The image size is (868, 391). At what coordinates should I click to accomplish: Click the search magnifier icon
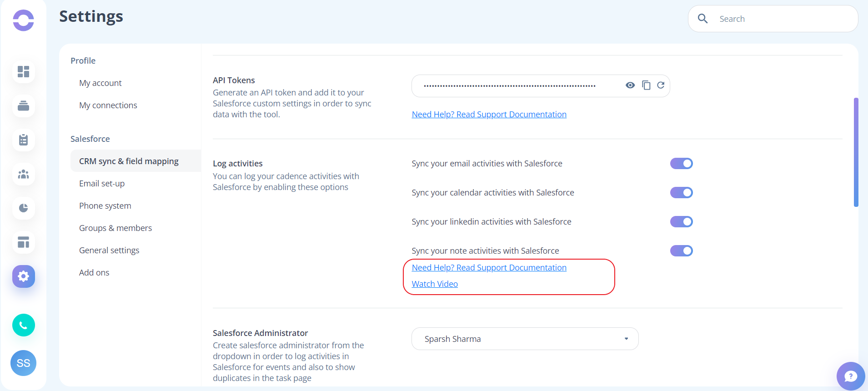702,19
